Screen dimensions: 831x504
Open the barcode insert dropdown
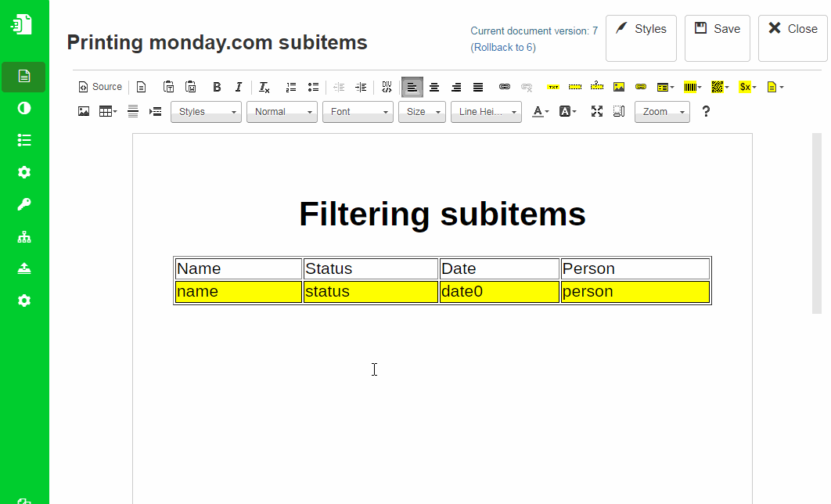(692, 87)
